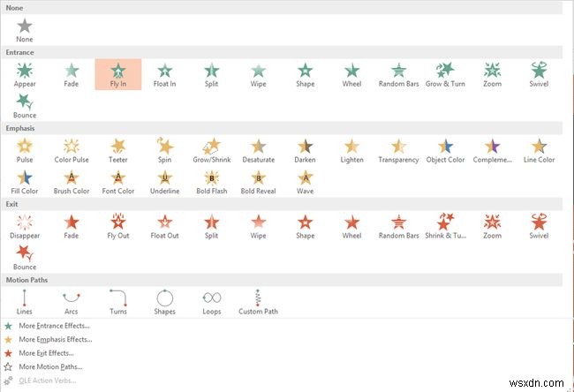Choose the Lines motion path

click(25, 302)
